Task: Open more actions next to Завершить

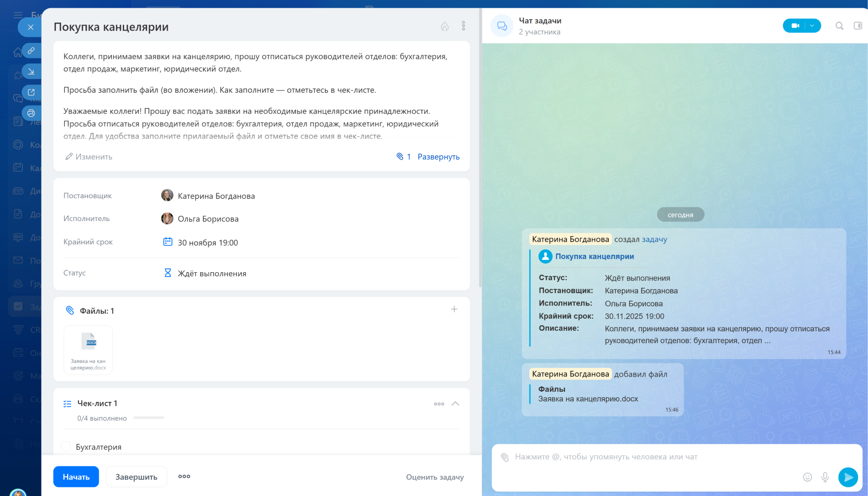Action: pos(184,476)
